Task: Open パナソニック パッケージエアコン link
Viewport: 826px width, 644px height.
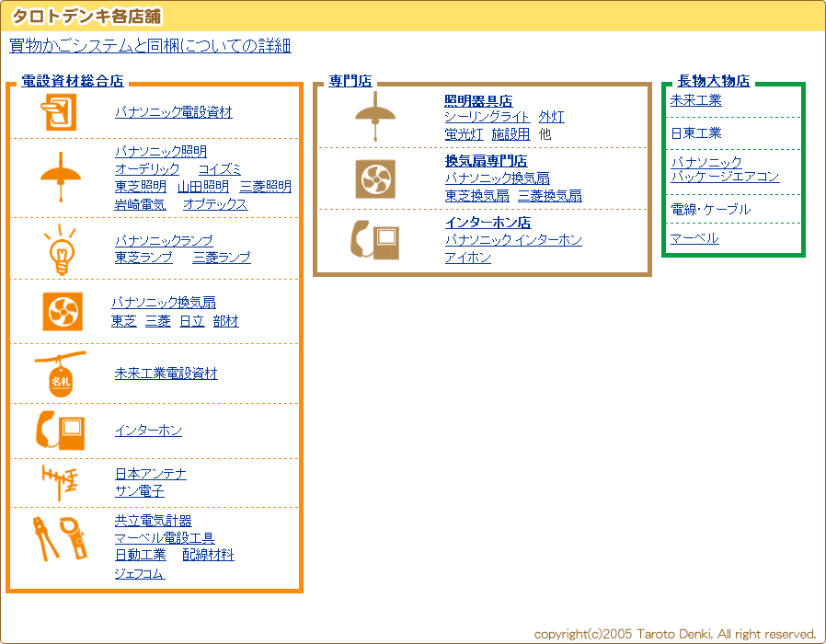Action: [x=725, y=169]
